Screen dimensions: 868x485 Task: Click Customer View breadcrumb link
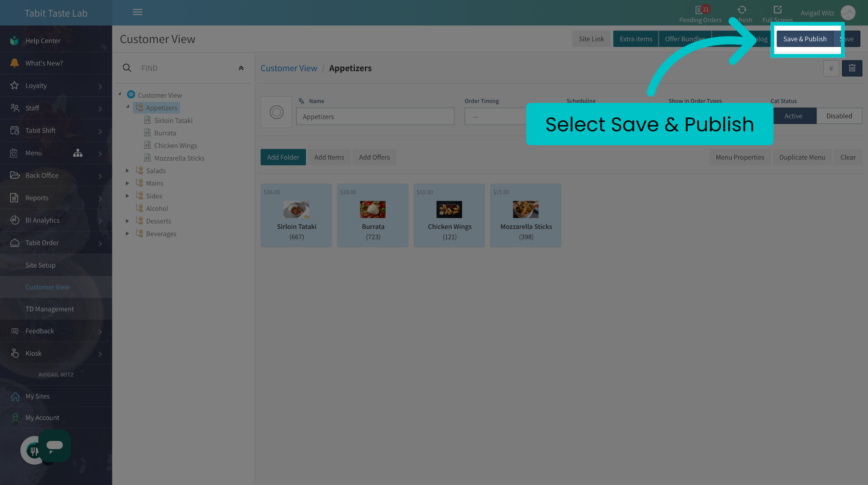pyautogui.click(x=289, y=68)
